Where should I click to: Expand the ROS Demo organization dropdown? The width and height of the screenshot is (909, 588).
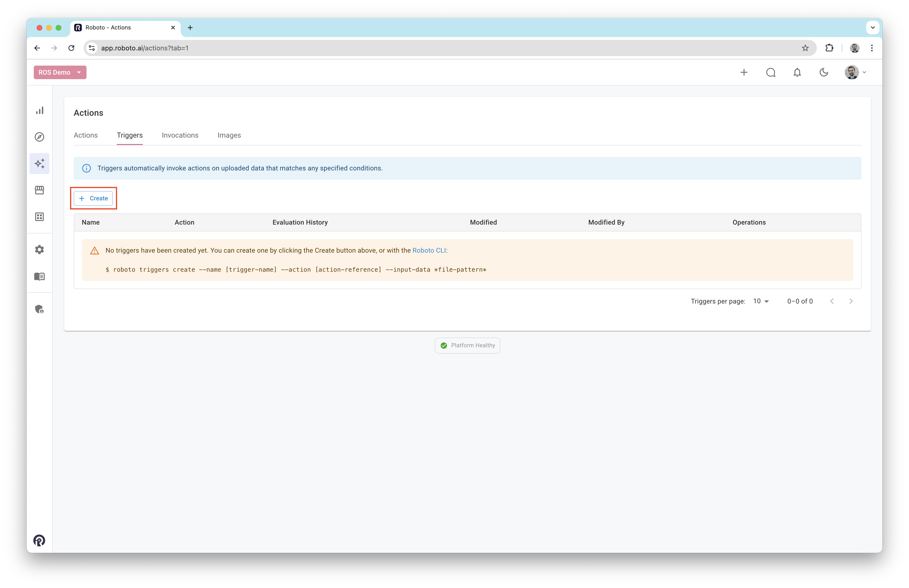60,72
